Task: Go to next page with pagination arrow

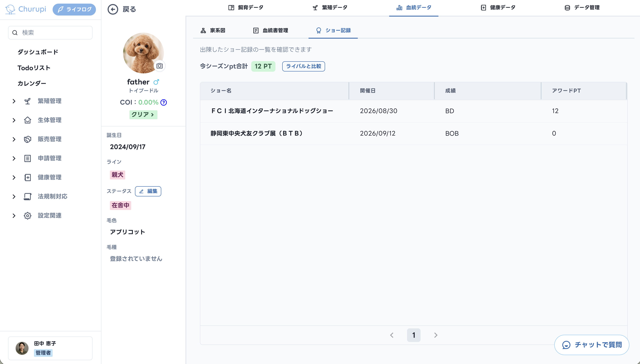Action: tap(436, 335)
